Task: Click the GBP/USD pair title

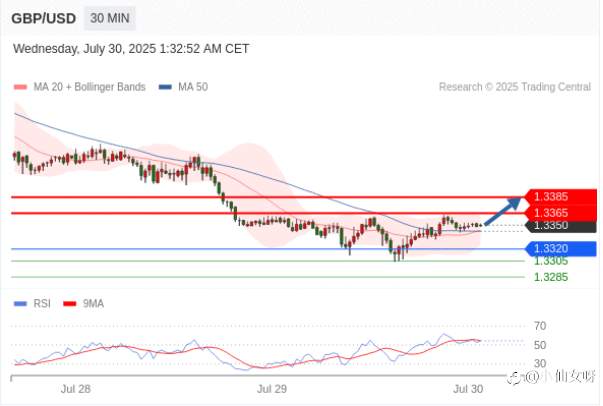Action: 43,18
